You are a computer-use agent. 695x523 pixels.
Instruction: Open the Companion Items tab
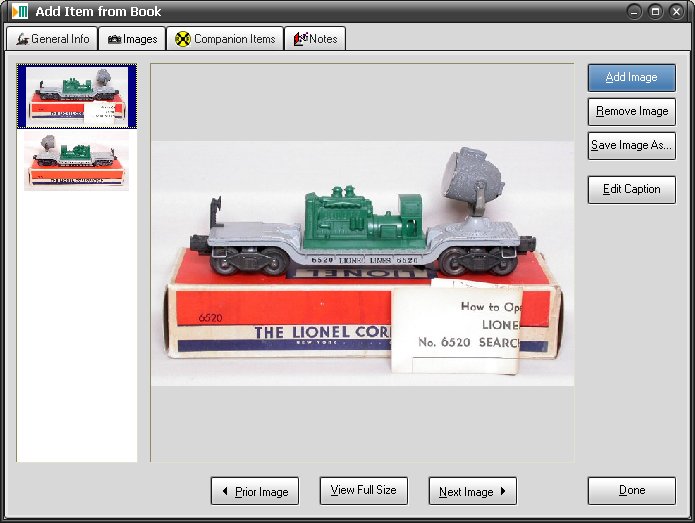pyautogui.click(x=225, y=39)
